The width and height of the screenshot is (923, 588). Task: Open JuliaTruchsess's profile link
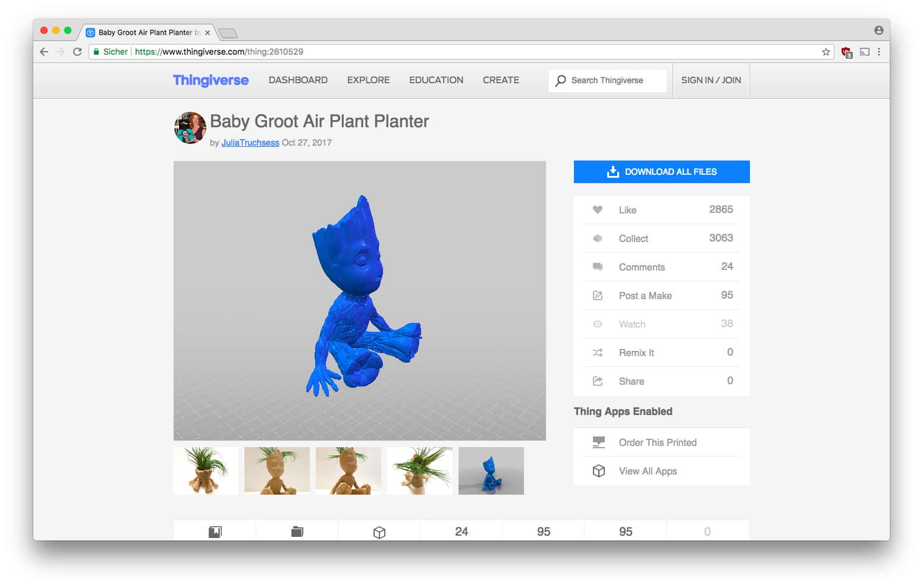point(250,143)
